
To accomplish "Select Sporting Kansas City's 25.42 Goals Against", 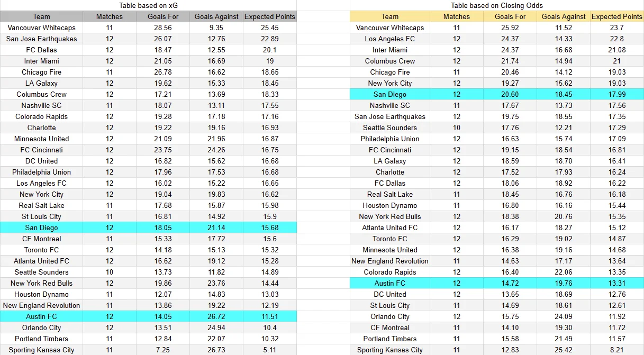I will (564, 350).
